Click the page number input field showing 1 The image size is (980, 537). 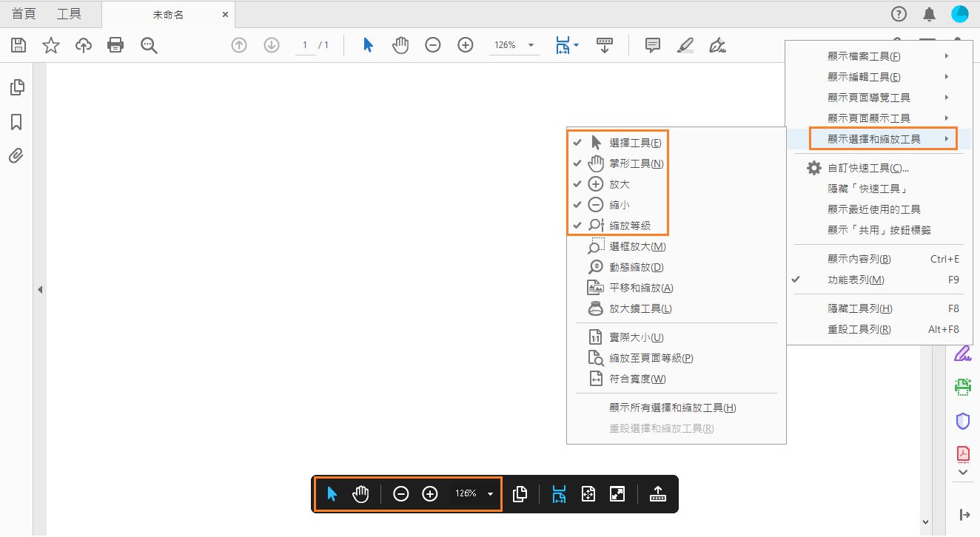tap(304, 45)
